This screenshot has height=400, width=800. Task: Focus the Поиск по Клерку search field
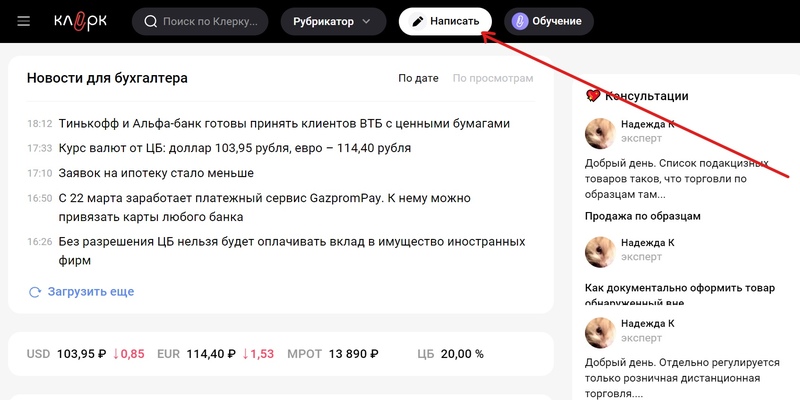(210, 21)
